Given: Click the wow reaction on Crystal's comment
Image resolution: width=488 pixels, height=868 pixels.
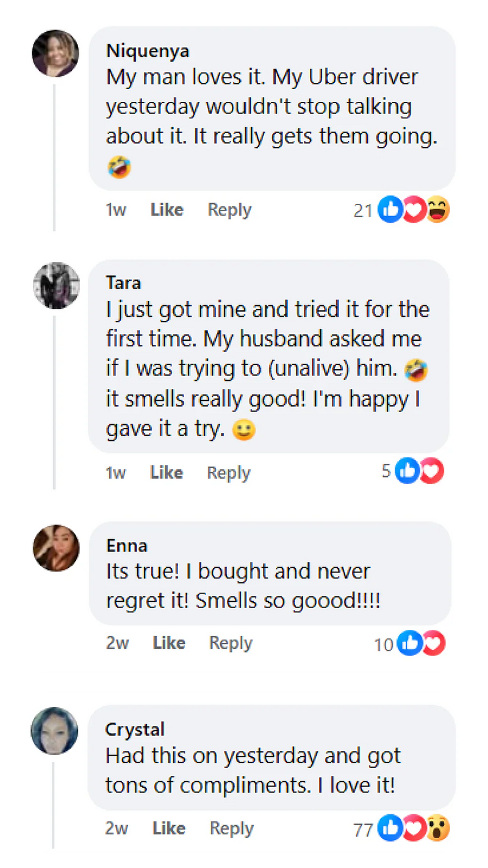Looking at the screenshot, I should tap(437, 829).
